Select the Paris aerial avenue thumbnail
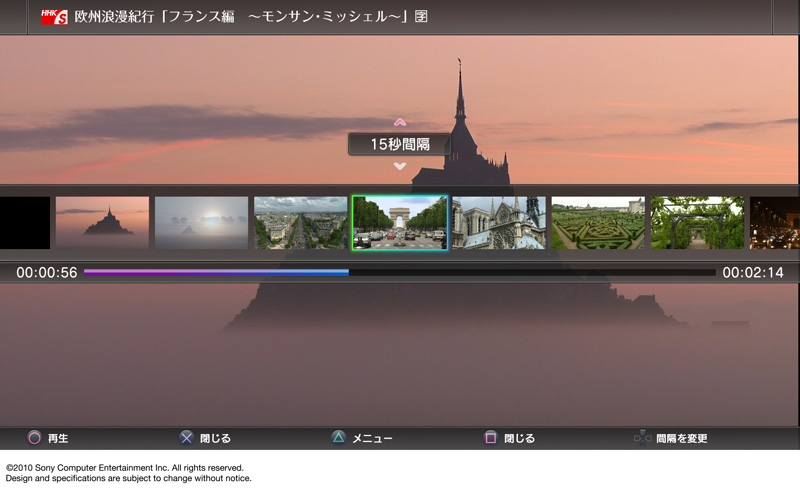Image resolution: width=800 pixels, height=492 pixels. pyautogui.click(x=300, y=223)
